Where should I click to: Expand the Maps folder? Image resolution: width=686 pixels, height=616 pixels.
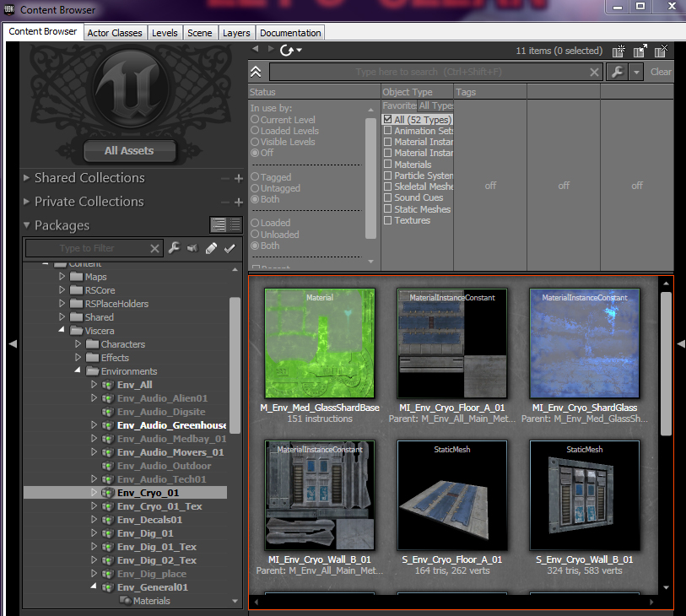62,277
